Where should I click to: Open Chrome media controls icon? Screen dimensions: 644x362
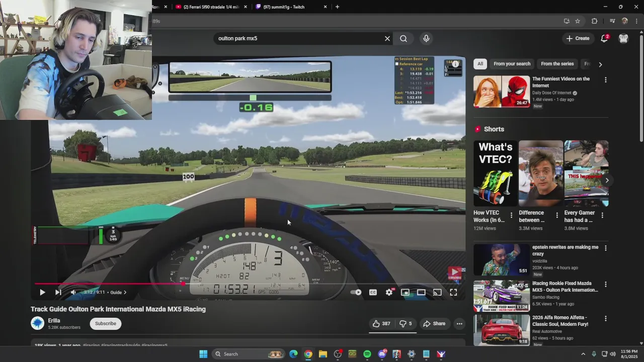(x=612, y=21)
